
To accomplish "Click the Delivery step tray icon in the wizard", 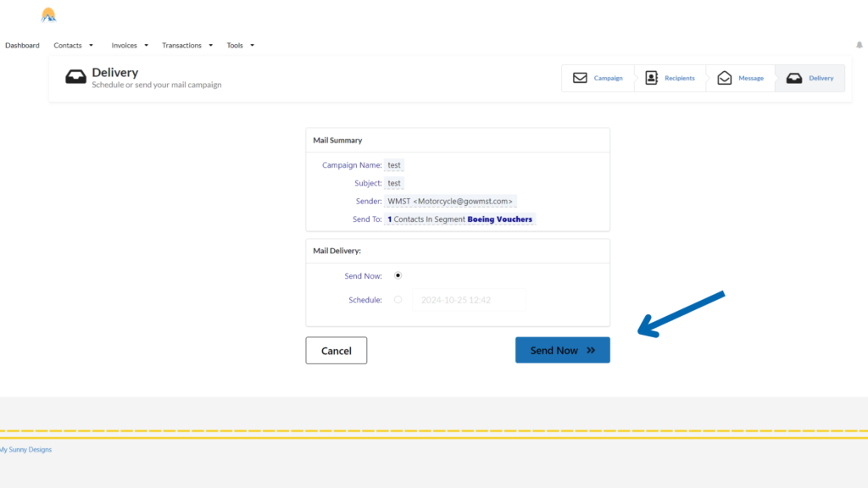I will [x=794, y=78].
